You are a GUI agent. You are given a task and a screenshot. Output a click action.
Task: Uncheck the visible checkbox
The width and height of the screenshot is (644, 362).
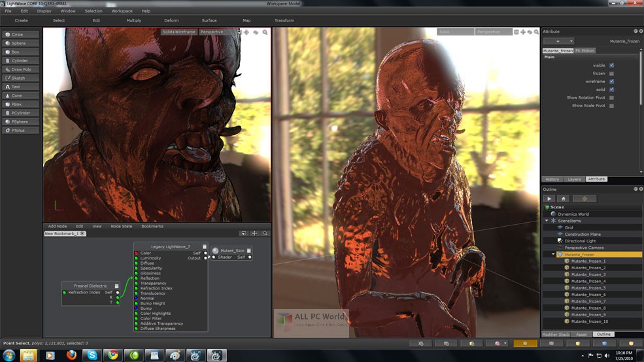coord(611,65)
